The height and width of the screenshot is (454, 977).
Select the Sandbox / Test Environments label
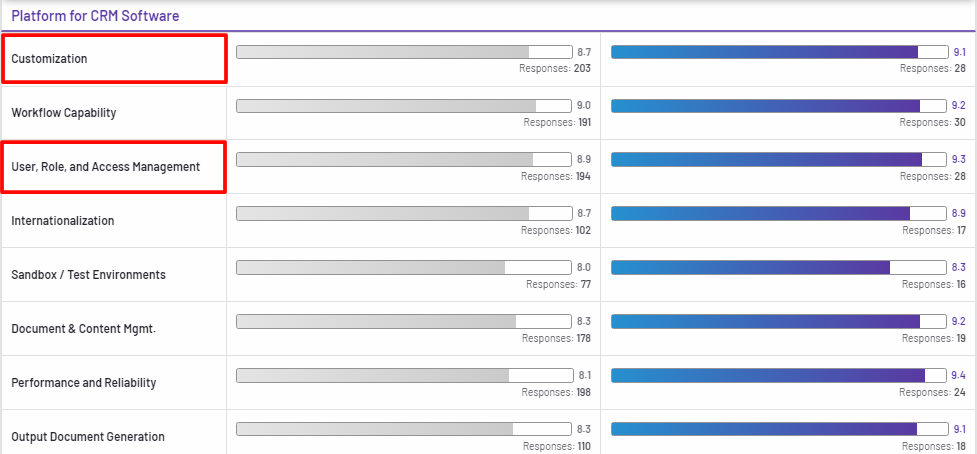89,275
